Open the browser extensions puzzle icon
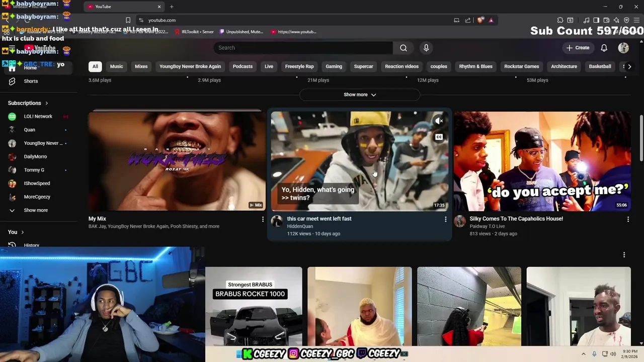644x362 pixels. pyautogui.click(x=560, y=20)
